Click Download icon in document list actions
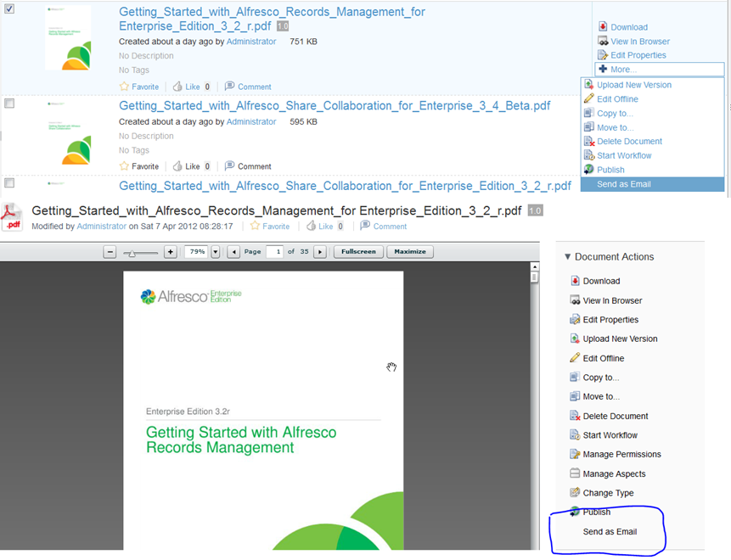Viewport: 731px width, 560px height. (603, 26)
